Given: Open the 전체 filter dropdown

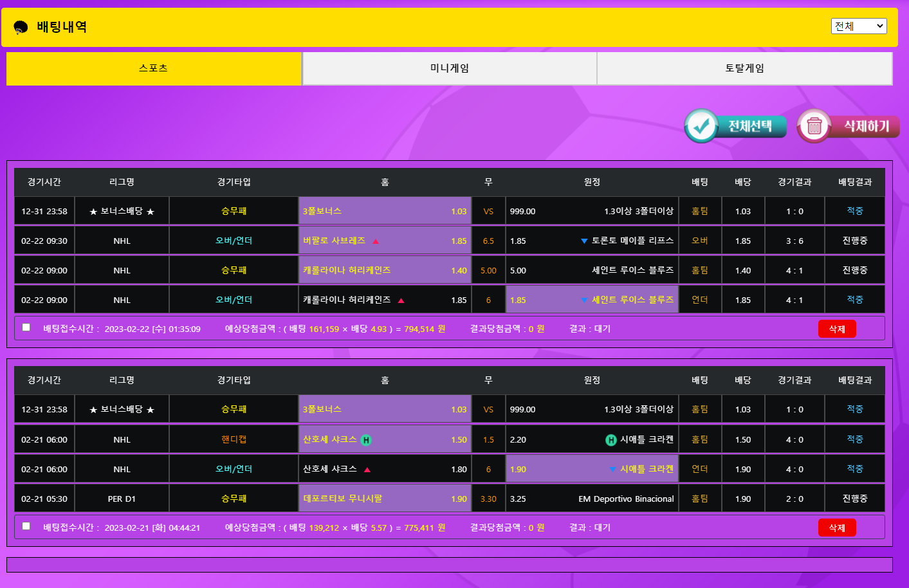Looking at the screenshot, I should [858, 26].
